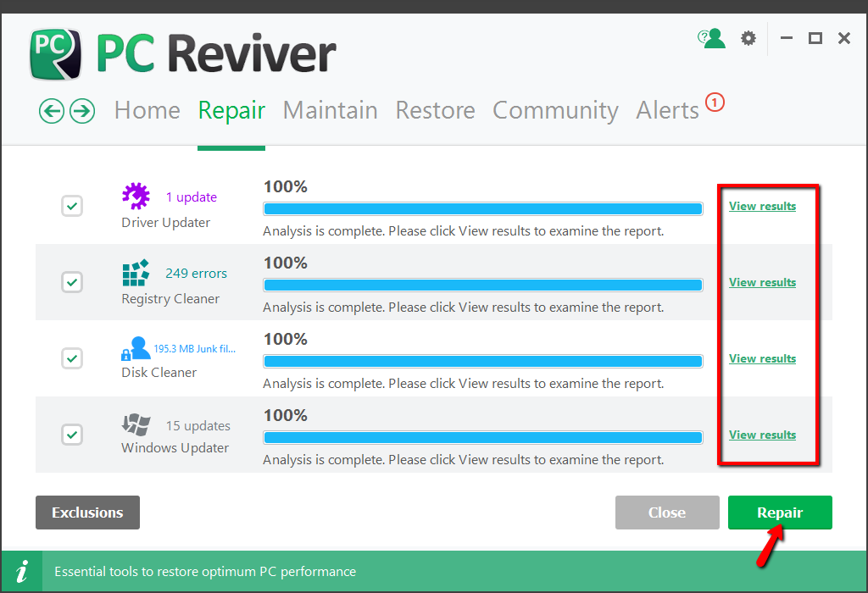Open the Alerts tab
This screenshot has width=868, height=593.
coord(668,111)
